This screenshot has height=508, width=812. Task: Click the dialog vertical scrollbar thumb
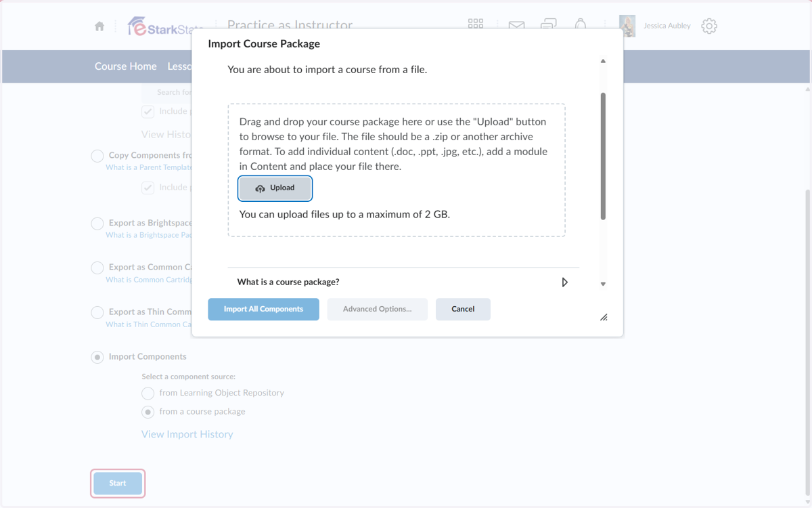[x=603, y=156]
